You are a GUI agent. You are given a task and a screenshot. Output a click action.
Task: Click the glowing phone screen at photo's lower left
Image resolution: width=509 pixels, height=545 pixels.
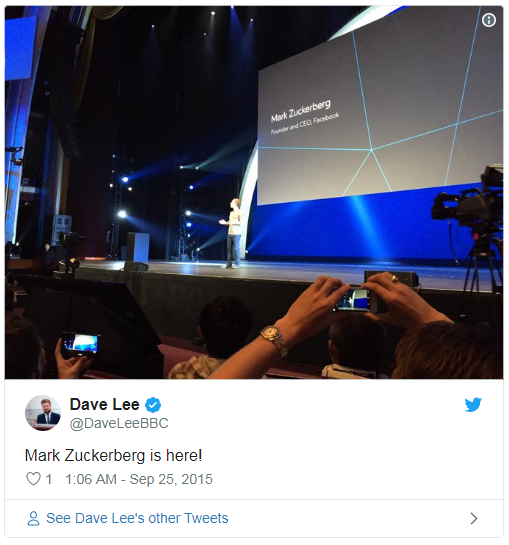(x=81, y=344)
